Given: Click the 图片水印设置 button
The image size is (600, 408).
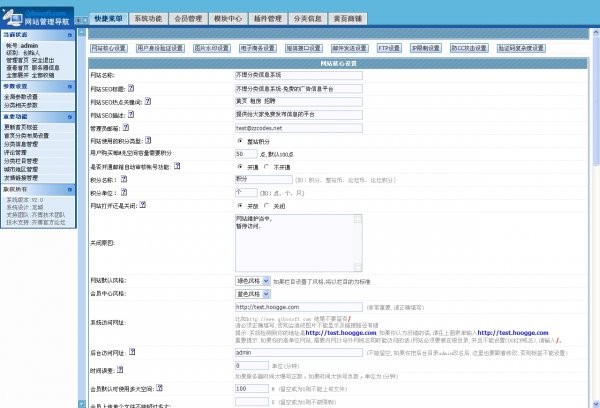Looking at the screenshot, I should (x=212, y=48).
